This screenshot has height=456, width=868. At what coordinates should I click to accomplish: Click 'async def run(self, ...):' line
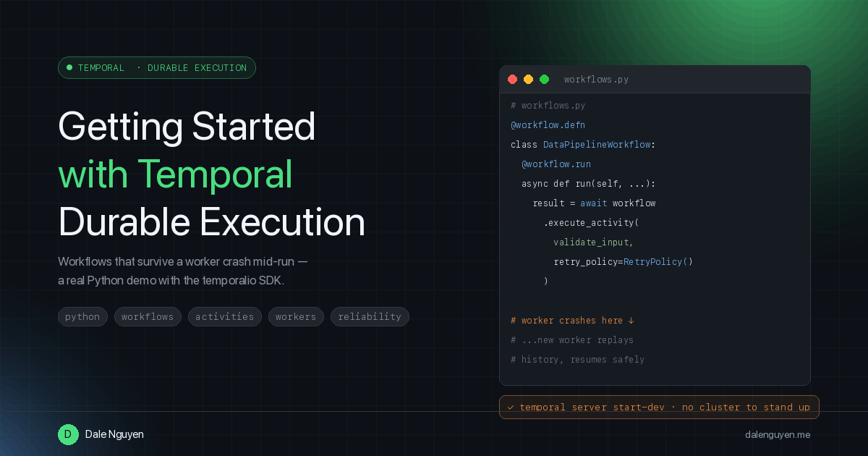588,184
